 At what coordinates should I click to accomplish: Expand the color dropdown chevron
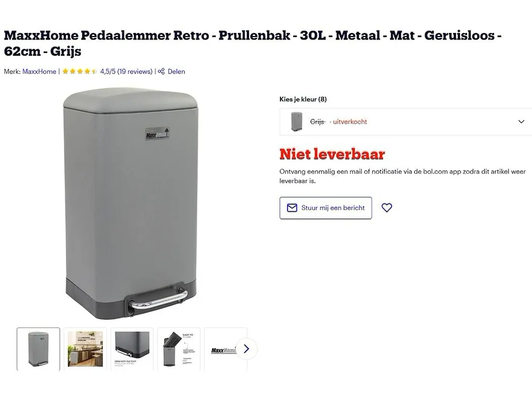point(521,122)
